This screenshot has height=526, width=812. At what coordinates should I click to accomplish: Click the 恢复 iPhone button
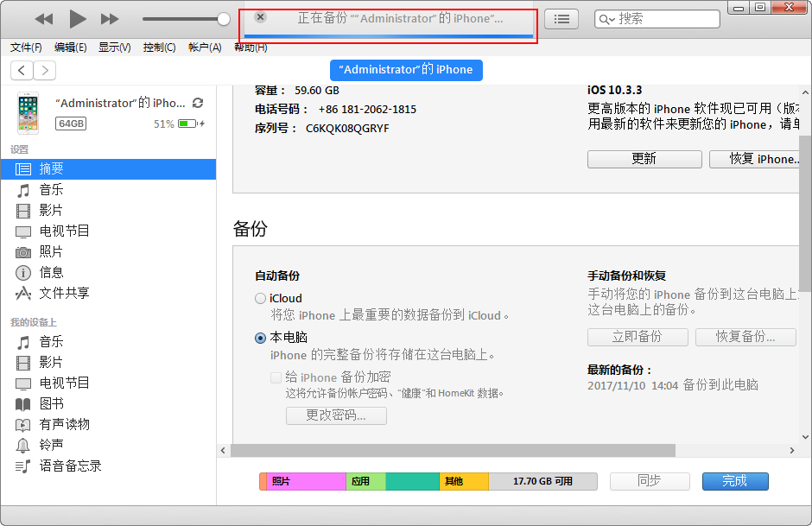(x=754, y=159)
